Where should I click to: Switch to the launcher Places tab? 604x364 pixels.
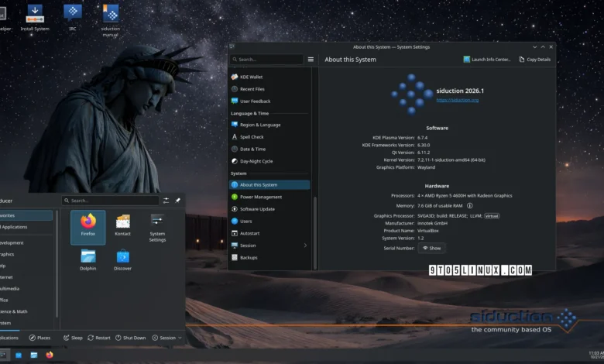pos(39,338)
